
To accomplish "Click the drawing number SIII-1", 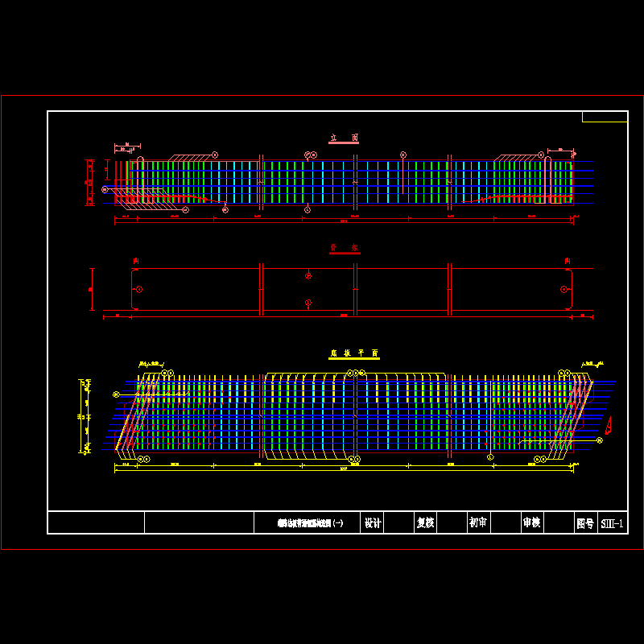I will click(x=612, y=523).
